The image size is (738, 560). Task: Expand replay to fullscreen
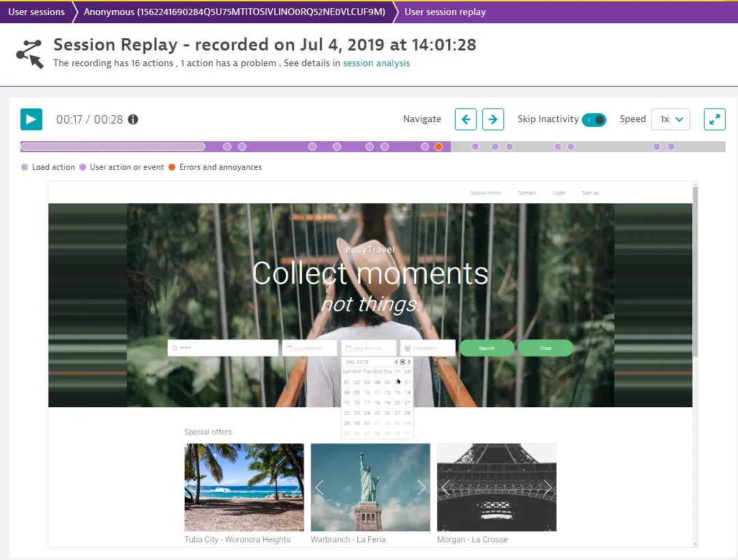point(714,119)
